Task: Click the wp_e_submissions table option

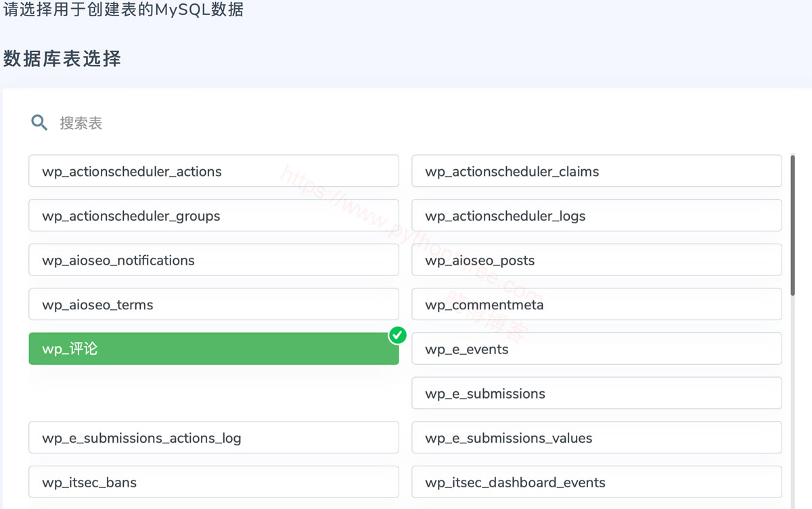Action: (596, 394)
